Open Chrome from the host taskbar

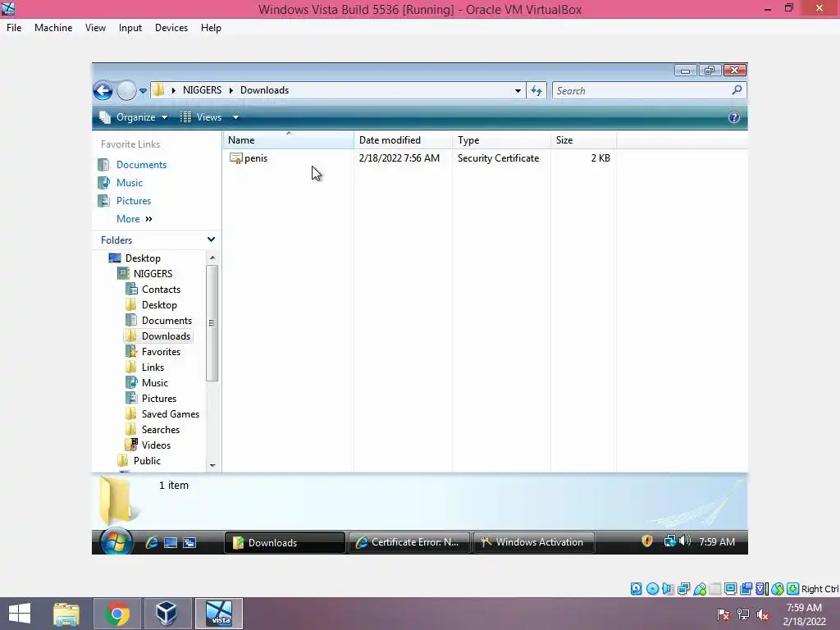coord(117,614)
